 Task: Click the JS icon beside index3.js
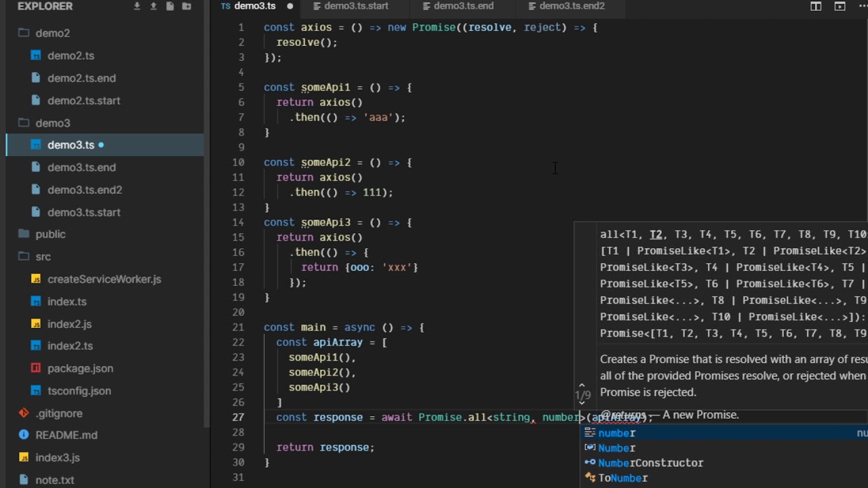(24, 457)
